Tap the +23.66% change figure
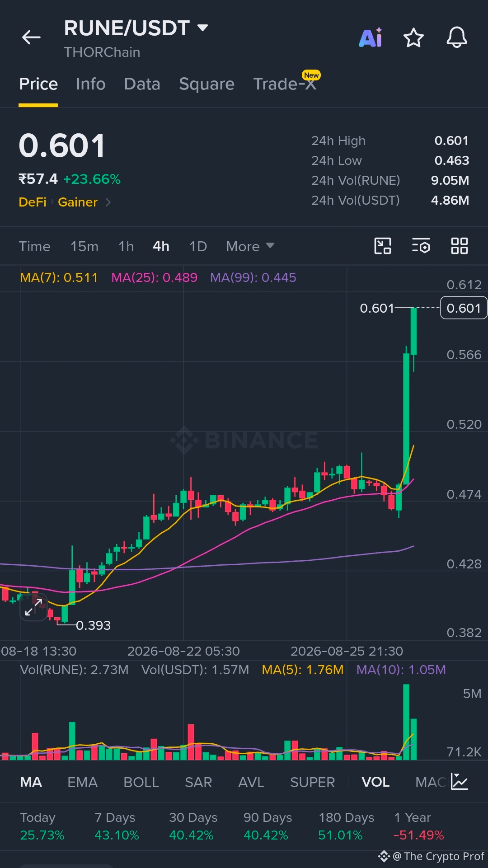The height and width of the screenshot is (868, 488). [92, 179]
